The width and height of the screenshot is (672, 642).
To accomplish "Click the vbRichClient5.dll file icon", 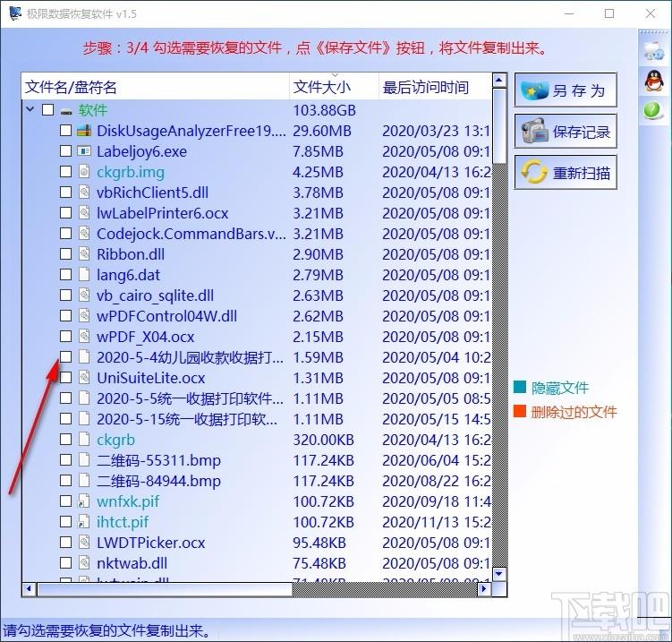I will 84,193.
